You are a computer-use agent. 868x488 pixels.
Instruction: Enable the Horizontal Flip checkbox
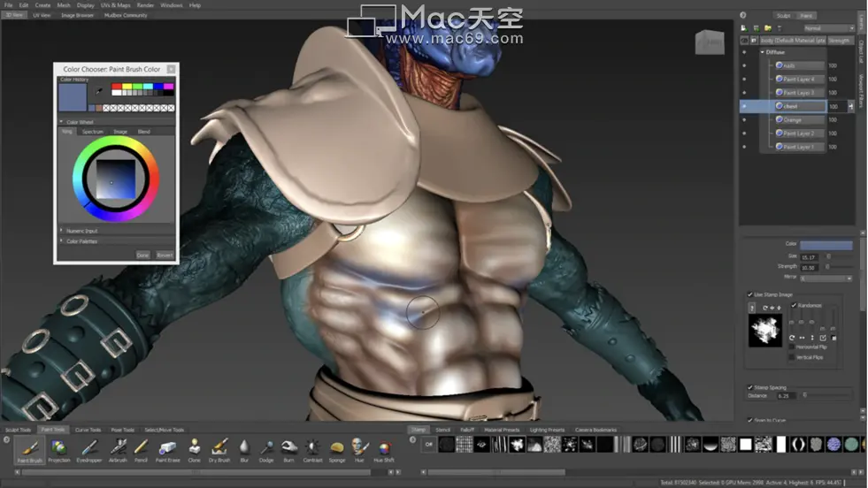(x=792, y=347)
